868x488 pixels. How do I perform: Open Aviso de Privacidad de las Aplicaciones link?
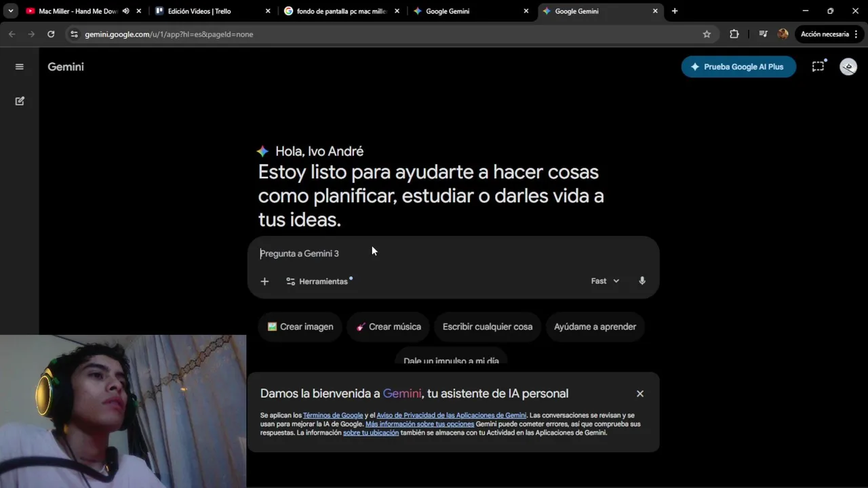click(452, 415)
